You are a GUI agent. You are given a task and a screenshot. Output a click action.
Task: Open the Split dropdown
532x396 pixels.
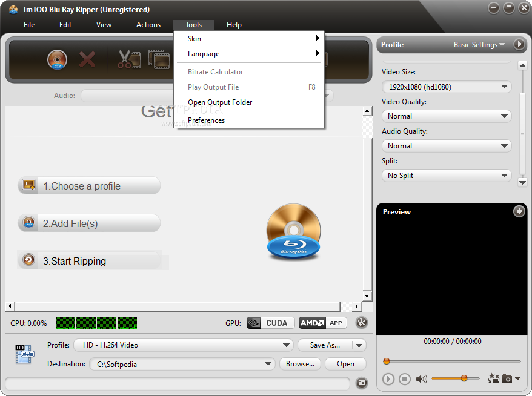(x=447, y=175)
